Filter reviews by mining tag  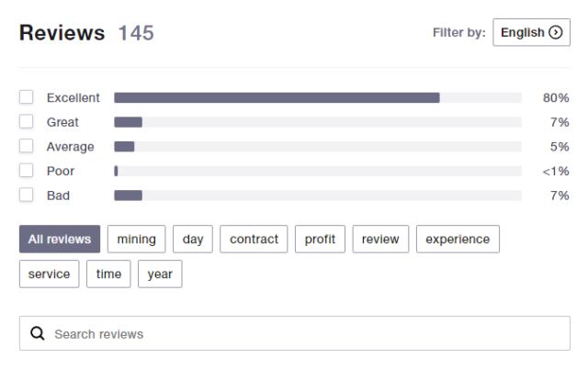[x=137, y=239]
